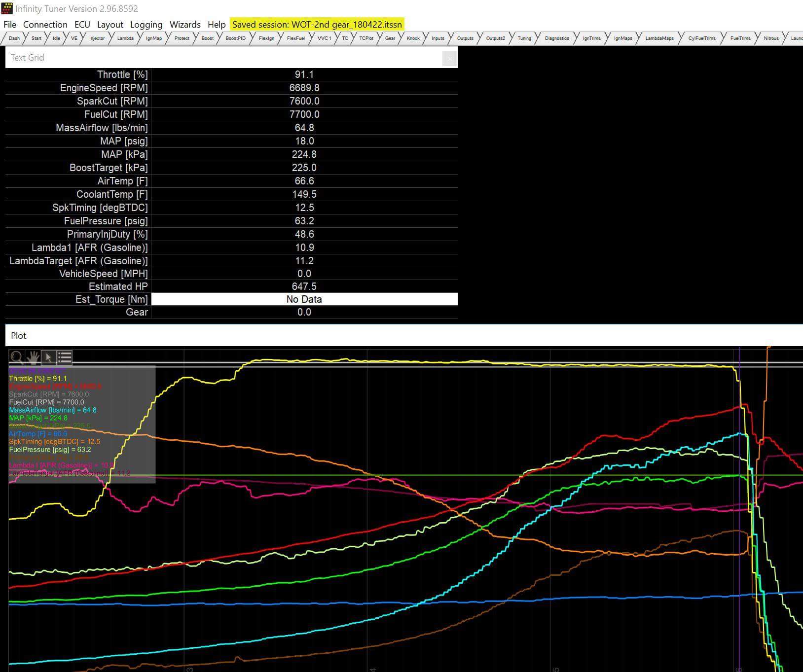The image size is (803, 672).
Task: Switch to the IgnMap tab
Action: click(154, 38)
